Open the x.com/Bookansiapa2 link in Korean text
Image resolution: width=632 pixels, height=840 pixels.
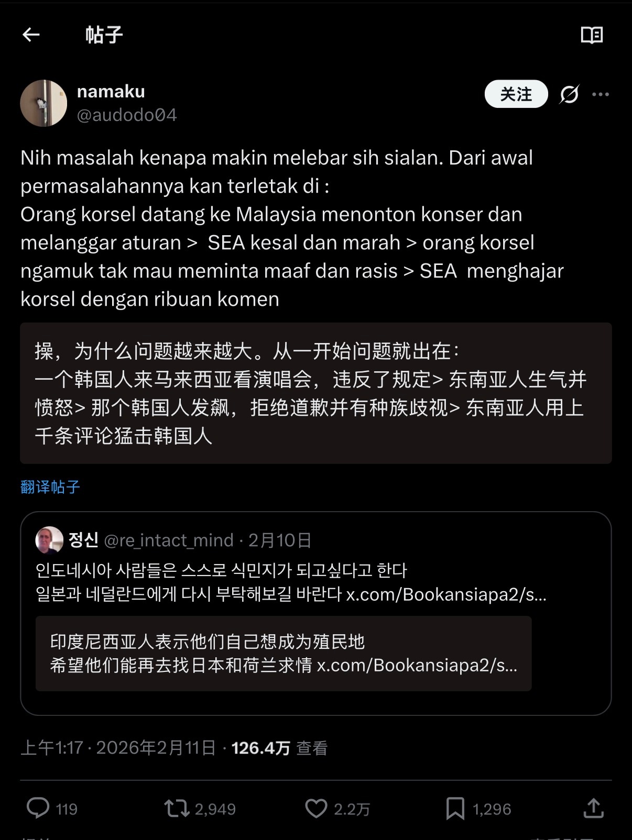pos(446,594)
